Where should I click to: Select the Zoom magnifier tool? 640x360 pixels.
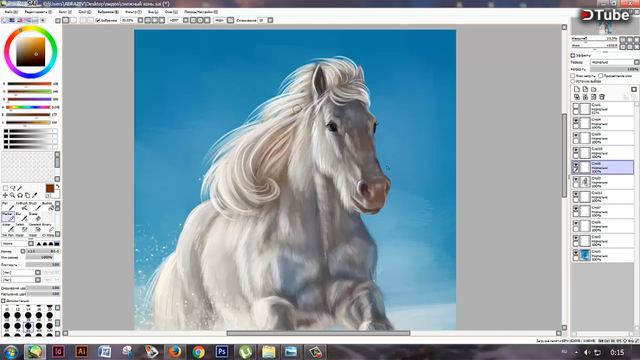coord(13,196)
